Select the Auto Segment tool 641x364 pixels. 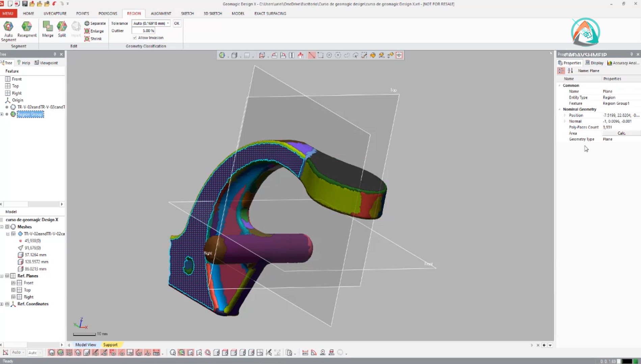point(8,30)
